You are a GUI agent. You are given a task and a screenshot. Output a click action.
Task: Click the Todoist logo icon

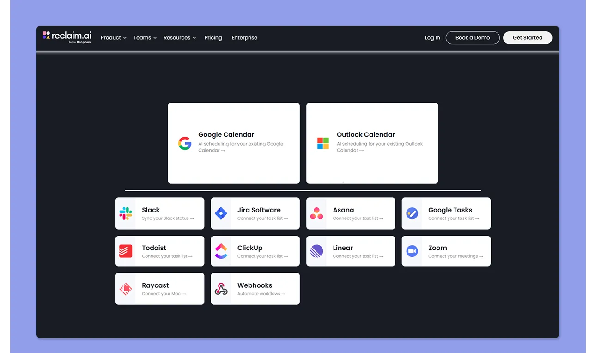pyautogui.click(x=126, y=251)
